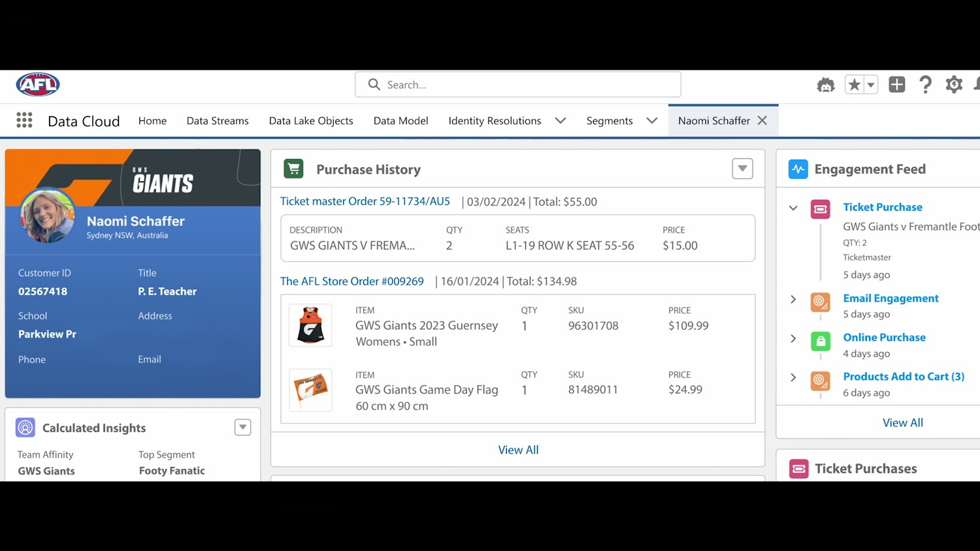Click the $109.99 price
980x551 pixels.
coord(688,326)
